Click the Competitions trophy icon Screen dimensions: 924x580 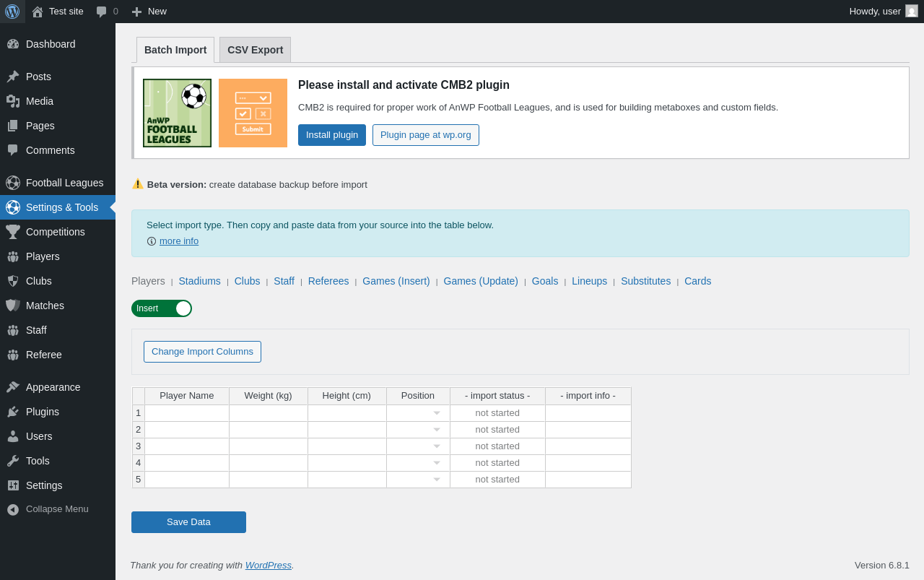tap(13, 232)
